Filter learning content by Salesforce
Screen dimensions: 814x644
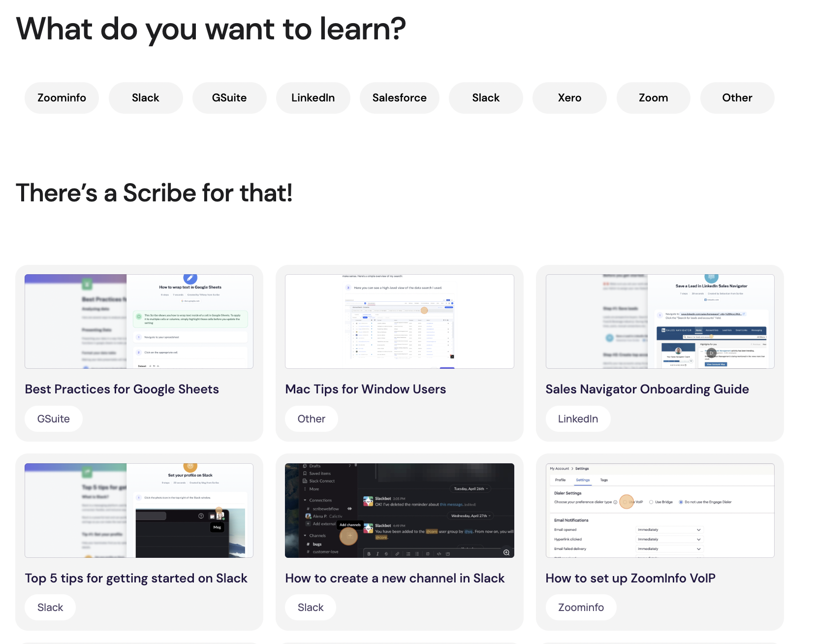coord(399,97)
